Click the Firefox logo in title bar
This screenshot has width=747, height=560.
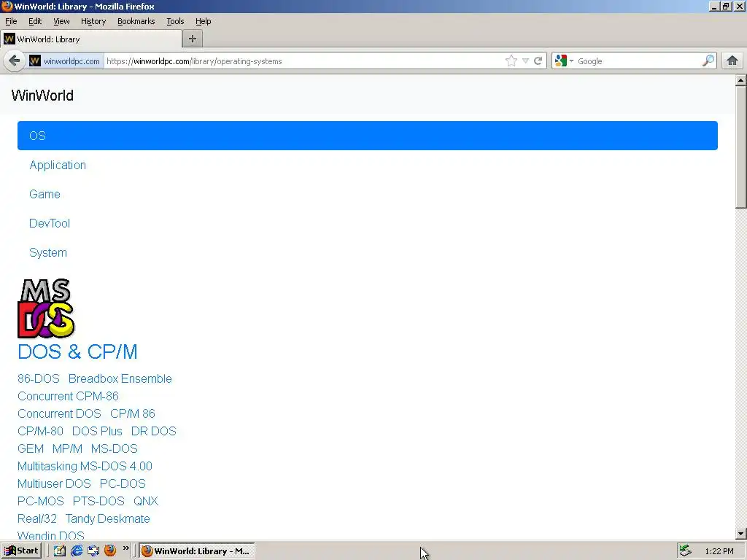coord(7,6)
